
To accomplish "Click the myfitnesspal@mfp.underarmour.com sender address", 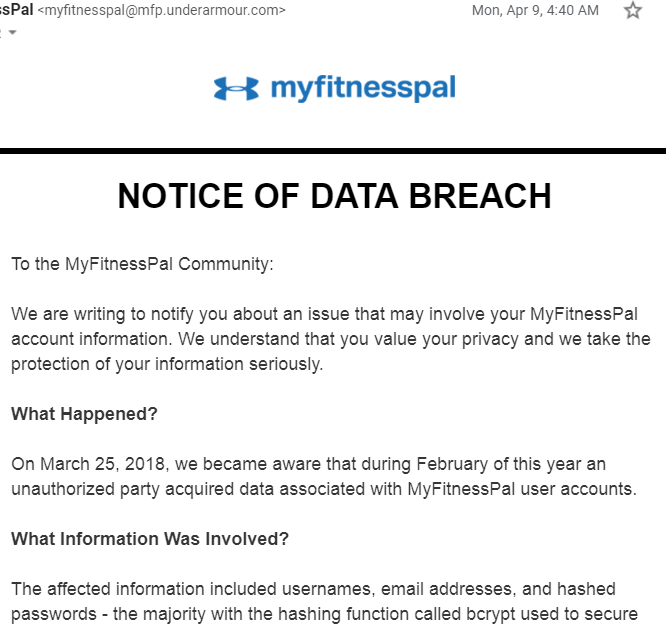I will (161, 10).
